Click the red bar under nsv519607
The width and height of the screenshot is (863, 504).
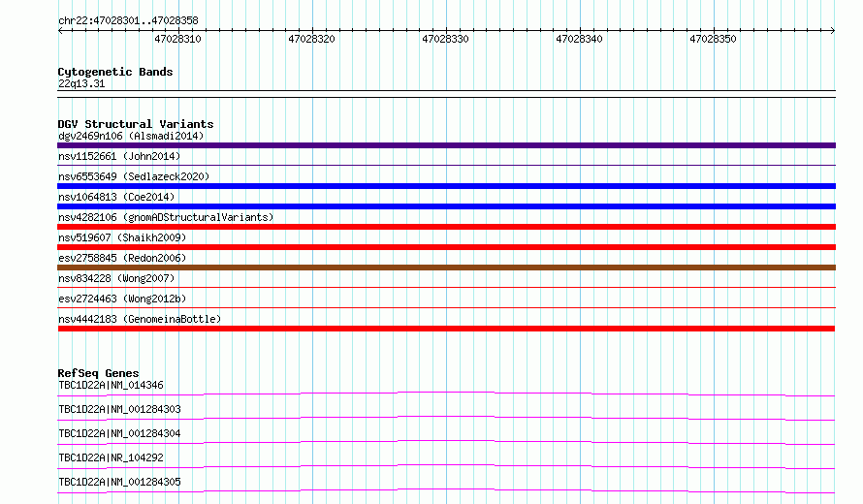[446, 247]
